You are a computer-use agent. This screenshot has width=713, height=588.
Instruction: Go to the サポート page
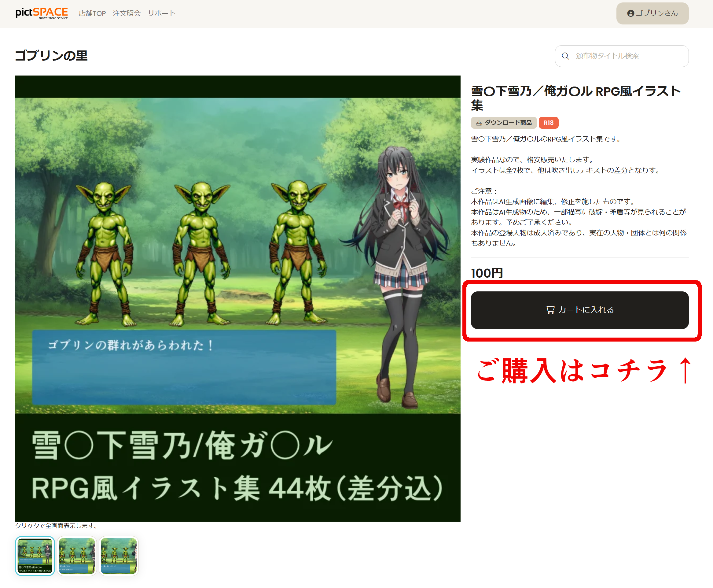point(161,13)
